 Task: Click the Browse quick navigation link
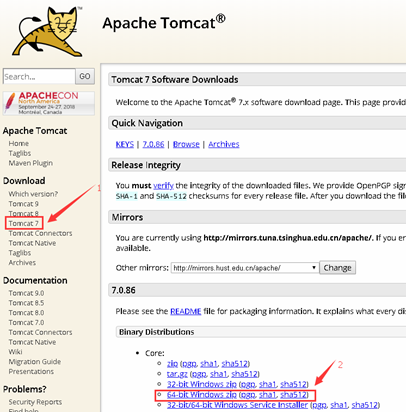(x=186, y=144)
